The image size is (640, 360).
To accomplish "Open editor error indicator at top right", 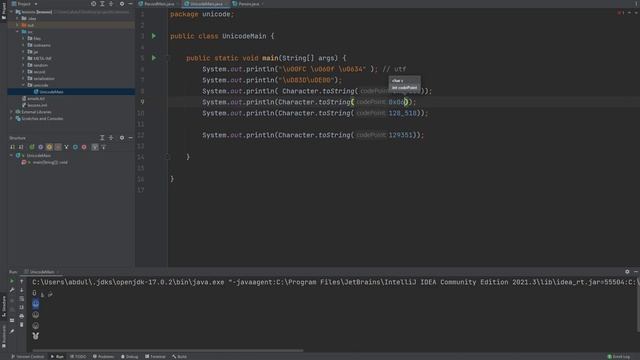I will [x=621, y=13].
